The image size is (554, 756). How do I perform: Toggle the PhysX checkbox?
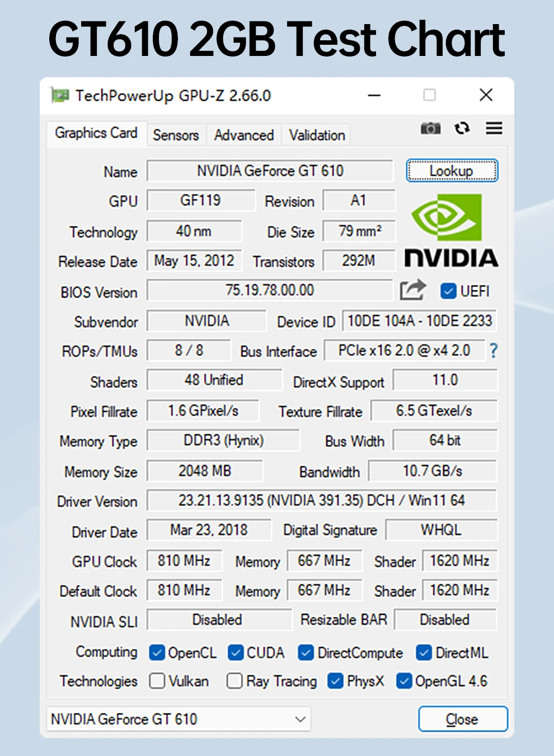pyautogui.click(x=336, y=681)
